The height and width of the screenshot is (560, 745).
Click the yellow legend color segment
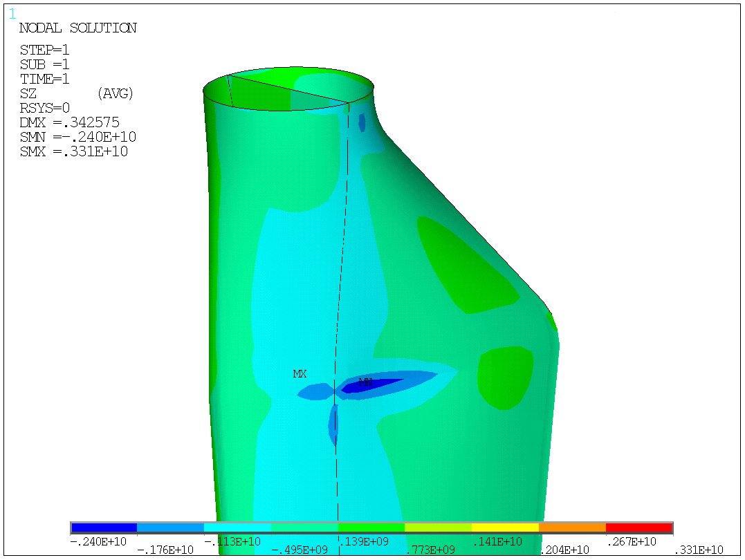505,528
